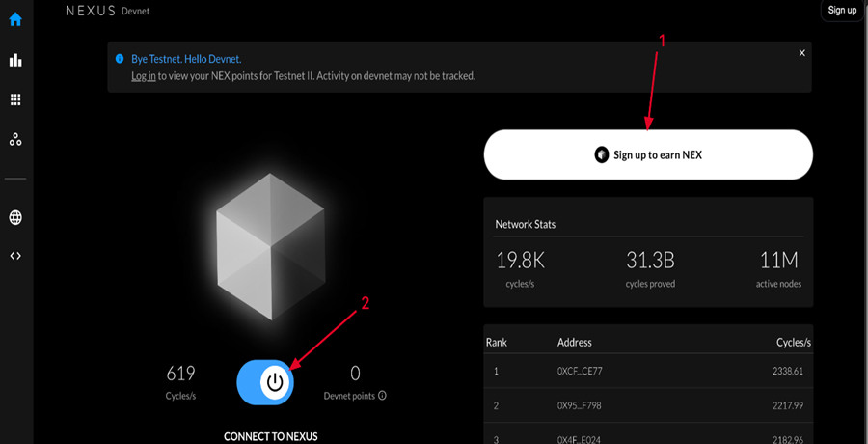Follow the Log in link in banner
Image resolution: width=868 pixels, height=444 pixels.
[x=144, y=76]
